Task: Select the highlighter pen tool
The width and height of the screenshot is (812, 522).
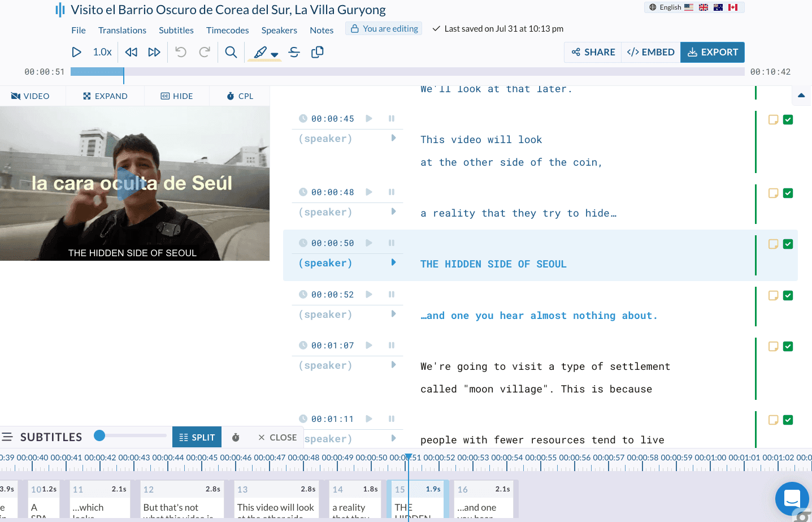Action: pyautogui.click(x=260, y=52)
